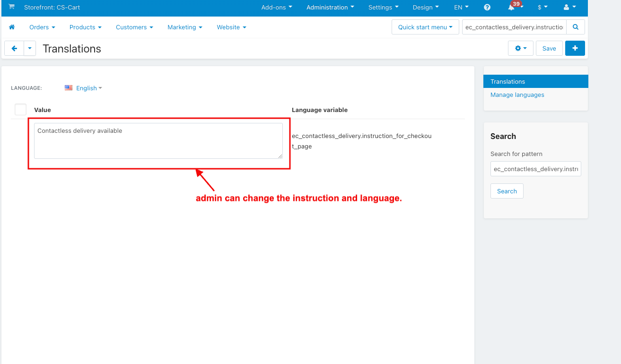Open the user account icon menu
This screenshot has height=364, width=621.
pos(570,8)
